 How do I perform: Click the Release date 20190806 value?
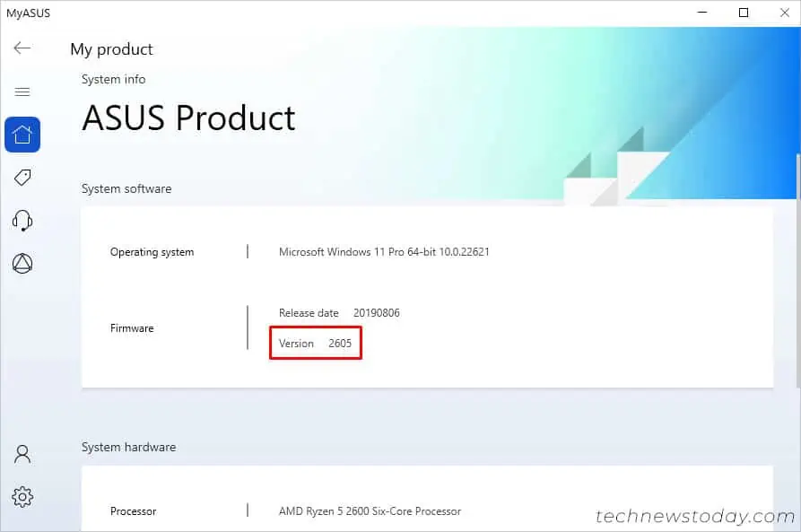pos(339,312)
